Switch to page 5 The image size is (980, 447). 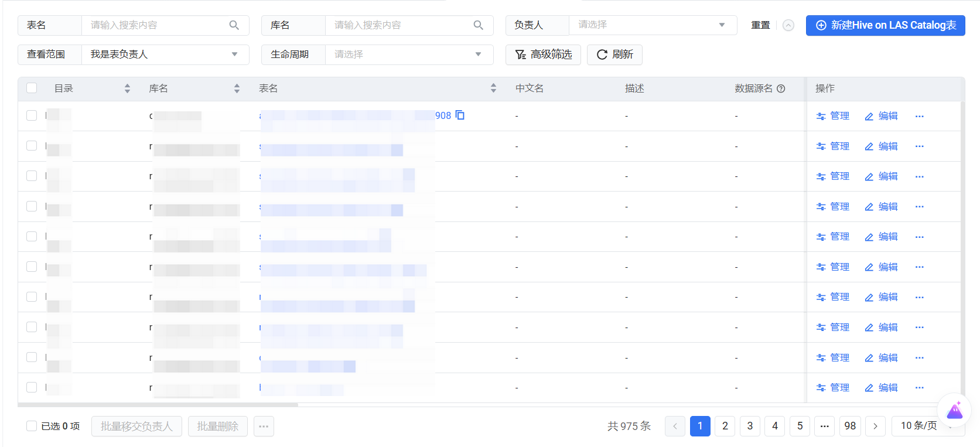pos(800,426)
